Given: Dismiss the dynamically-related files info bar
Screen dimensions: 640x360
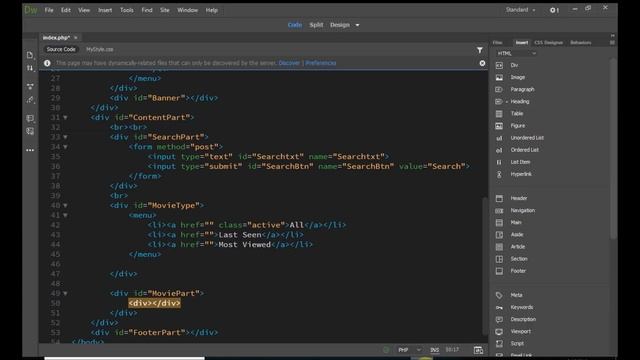Looking at the screenshot, I should click(x=482, y=63).
